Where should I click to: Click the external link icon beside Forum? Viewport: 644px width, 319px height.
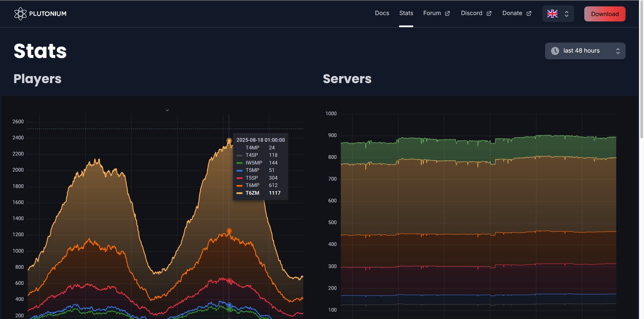[447, 13]
